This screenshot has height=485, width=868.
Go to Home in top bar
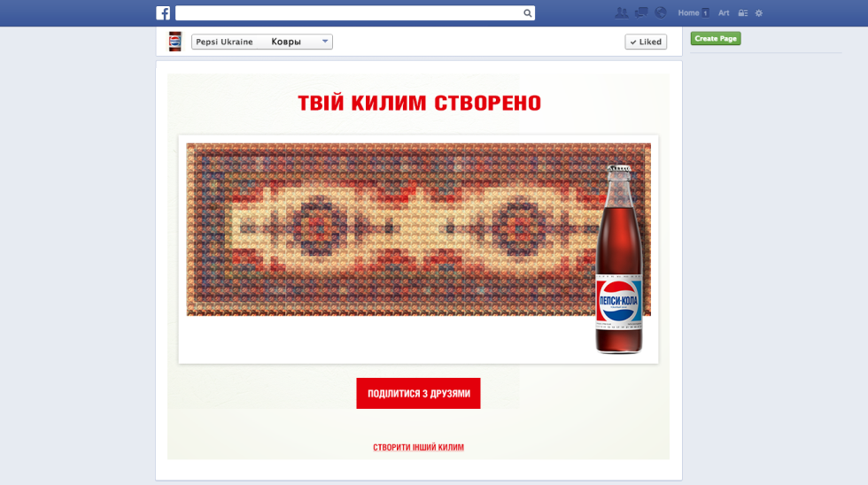point(688,13)
